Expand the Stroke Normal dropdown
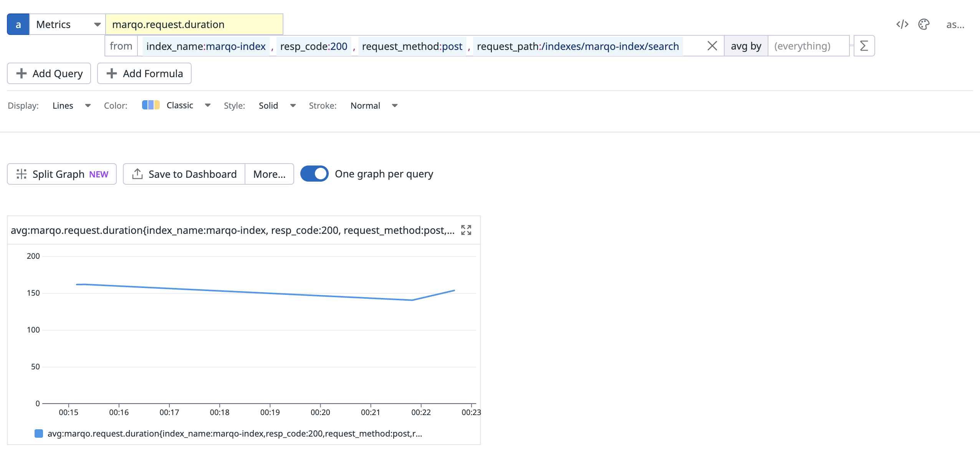This screenshot has height=460, width=980. [374, 106]
